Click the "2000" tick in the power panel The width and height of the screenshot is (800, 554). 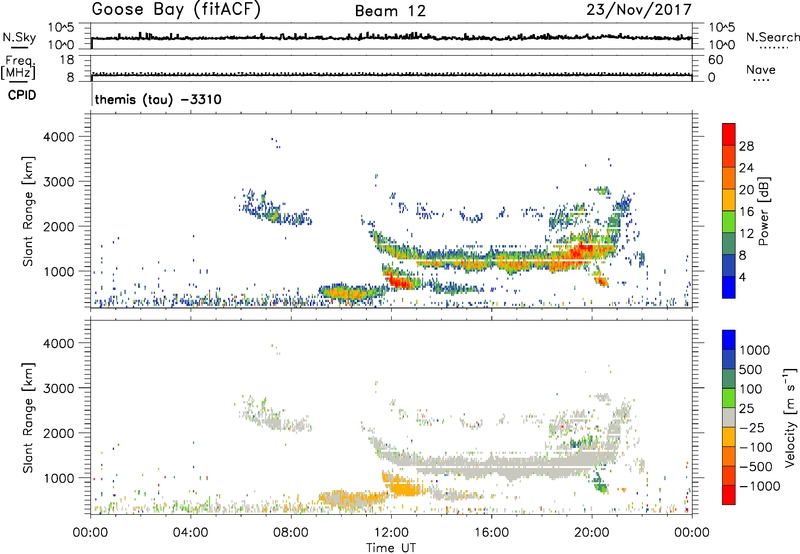58,226
